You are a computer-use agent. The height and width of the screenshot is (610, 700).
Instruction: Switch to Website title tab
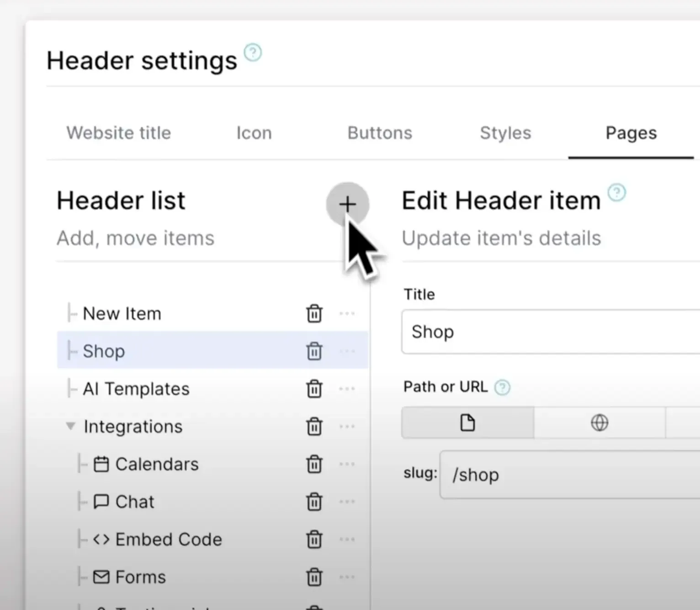click(119, 133)
